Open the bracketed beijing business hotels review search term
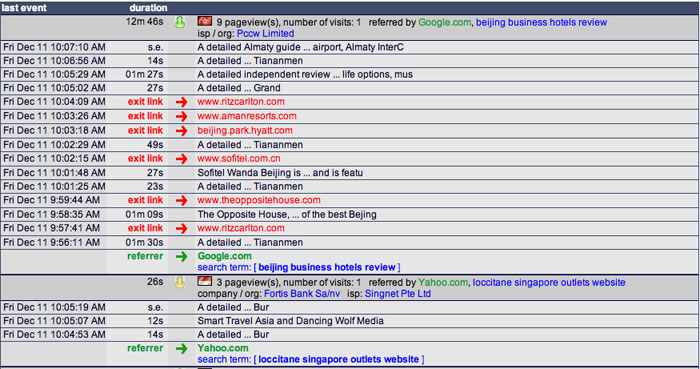 tap(327, 267)
